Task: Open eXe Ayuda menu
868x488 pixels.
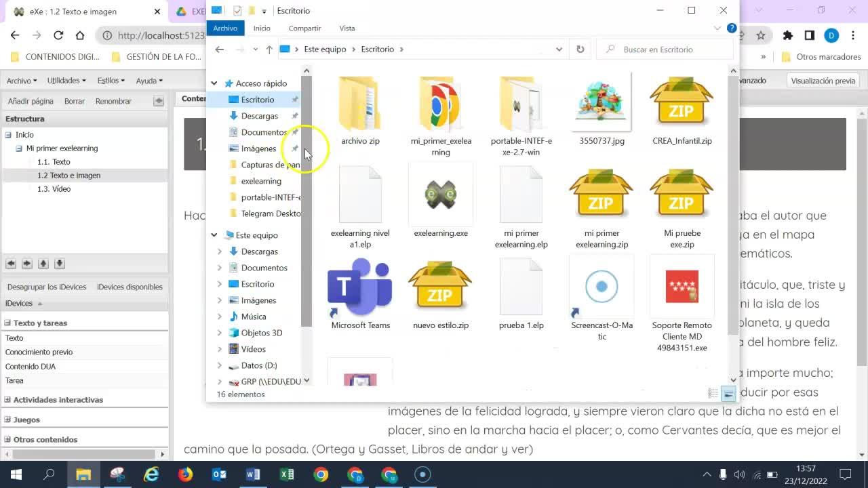Action: pos(149,81)
